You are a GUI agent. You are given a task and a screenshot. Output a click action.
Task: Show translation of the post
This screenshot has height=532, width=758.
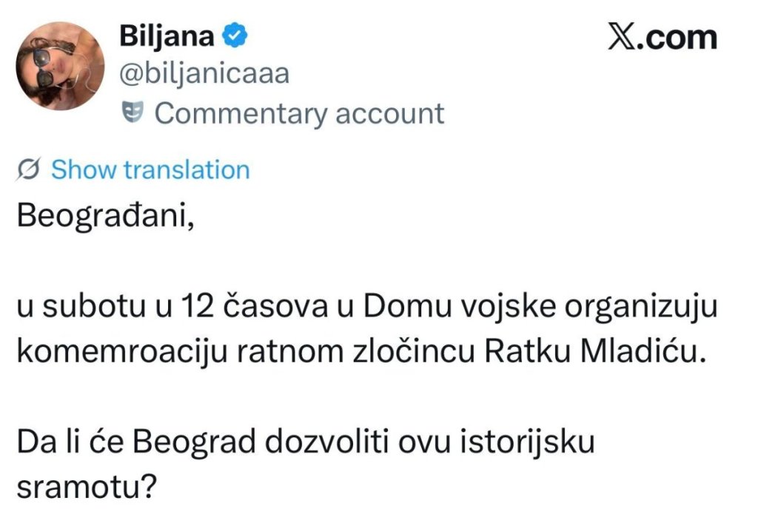[150, 170]
